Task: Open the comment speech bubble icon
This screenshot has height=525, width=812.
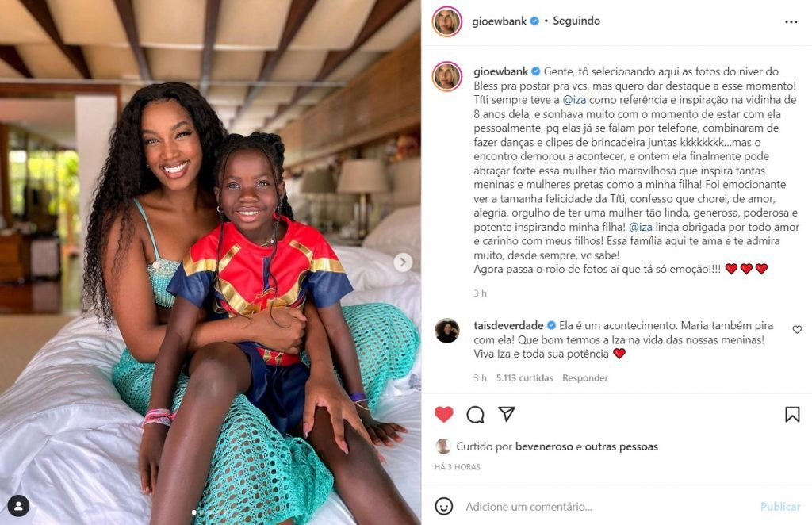Action: 476,414
